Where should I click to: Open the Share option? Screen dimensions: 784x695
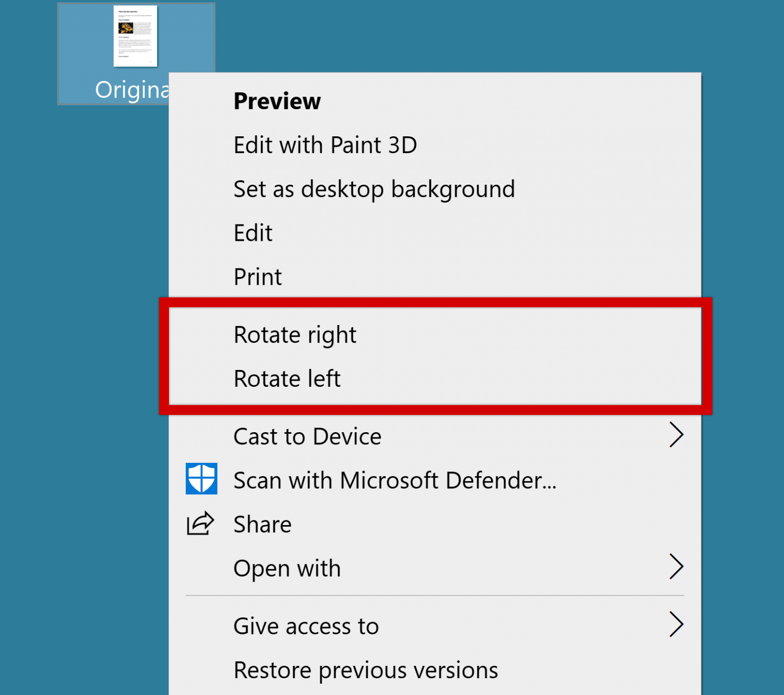tap(262, 524)
